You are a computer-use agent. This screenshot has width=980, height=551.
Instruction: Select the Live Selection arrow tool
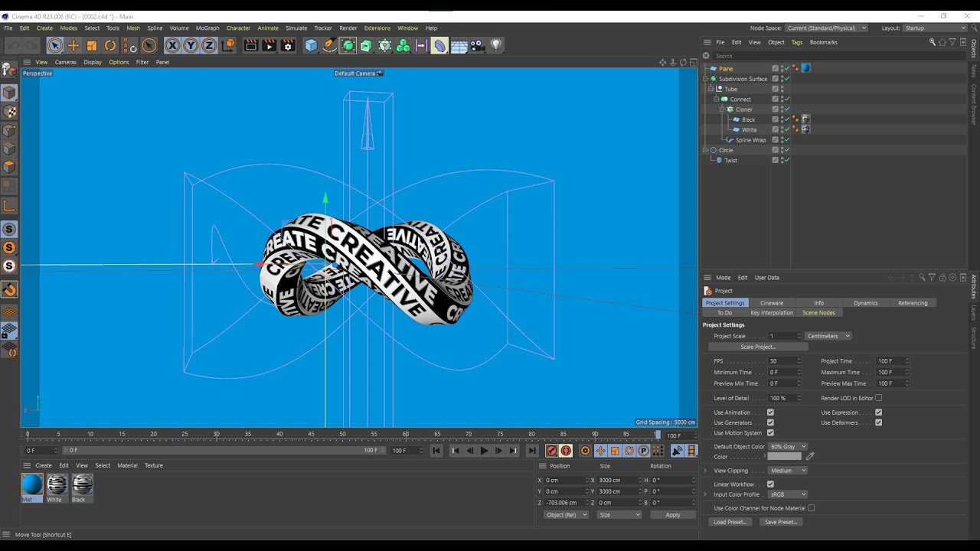tap(54, 46)
